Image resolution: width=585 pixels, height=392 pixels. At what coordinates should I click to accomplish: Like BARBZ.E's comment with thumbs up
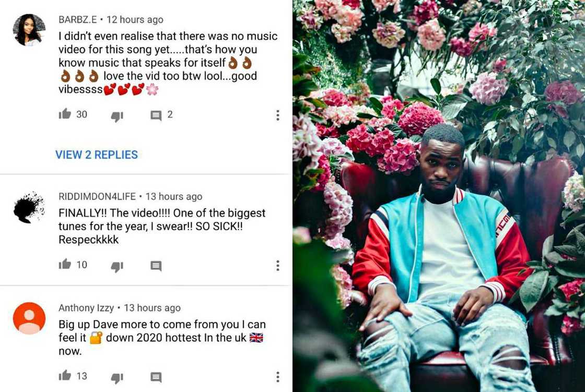click(65, 114)
